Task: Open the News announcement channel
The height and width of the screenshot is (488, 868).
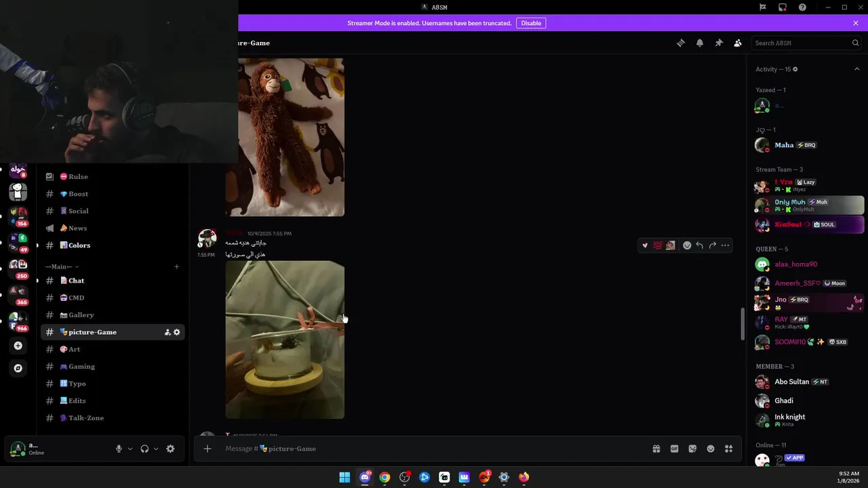Action: click(113, 228)
